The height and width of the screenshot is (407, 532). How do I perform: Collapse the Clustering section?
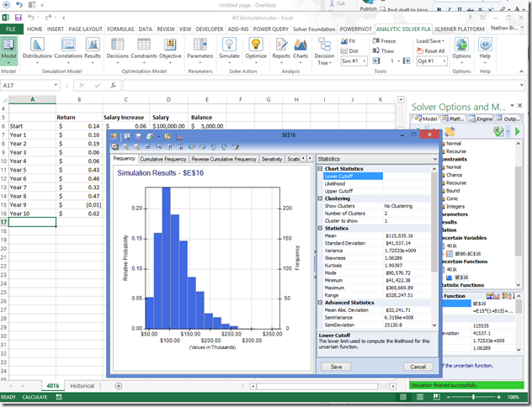tap(320, 198)
